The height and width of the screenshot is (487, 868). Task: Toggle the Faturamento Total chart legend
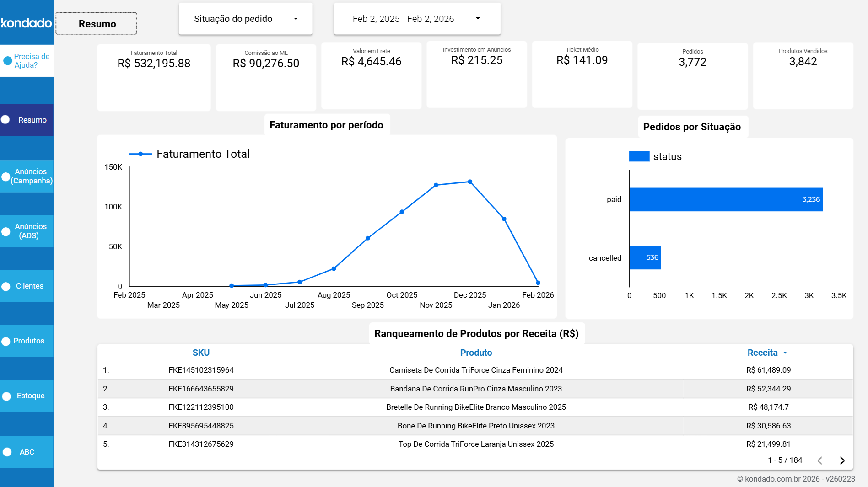pos(189,154)
